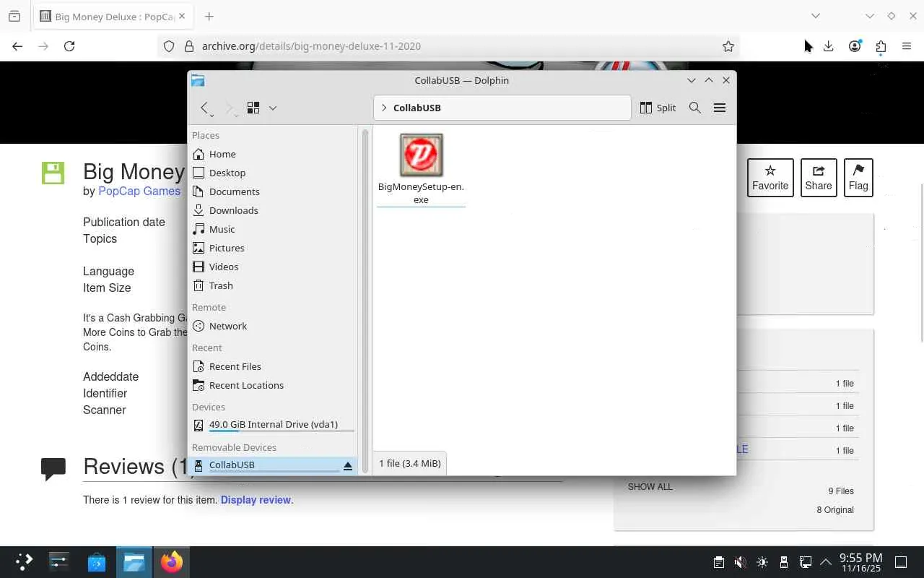Click the Display review link

click(x=256, y=500)
